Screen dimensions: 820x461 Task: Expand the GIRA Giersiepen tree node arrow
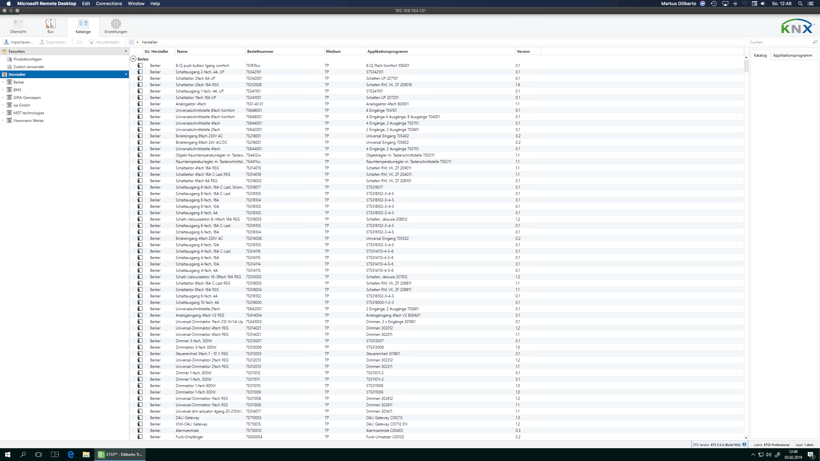(x=3, y=98)
